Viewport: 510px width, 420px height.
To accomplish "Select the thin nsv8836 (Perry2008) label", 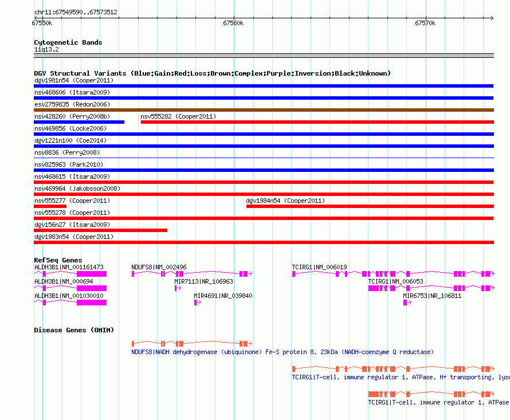I will coord(67,152).
